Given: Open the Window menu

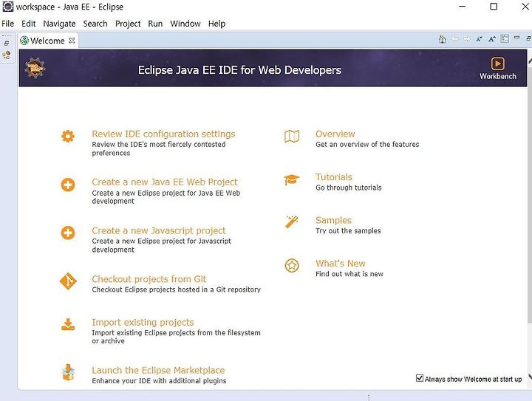Looking at the screenshot, I should pos(185,24).
